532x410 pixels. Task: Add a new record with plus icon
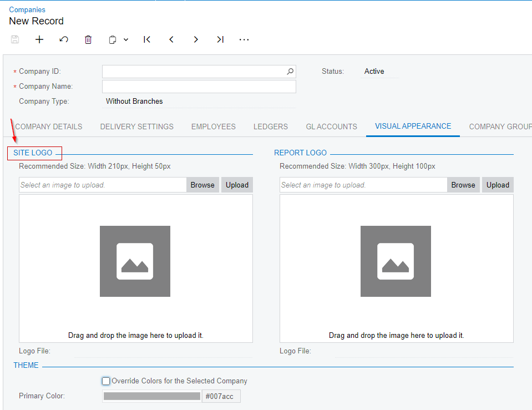[39, 39]
